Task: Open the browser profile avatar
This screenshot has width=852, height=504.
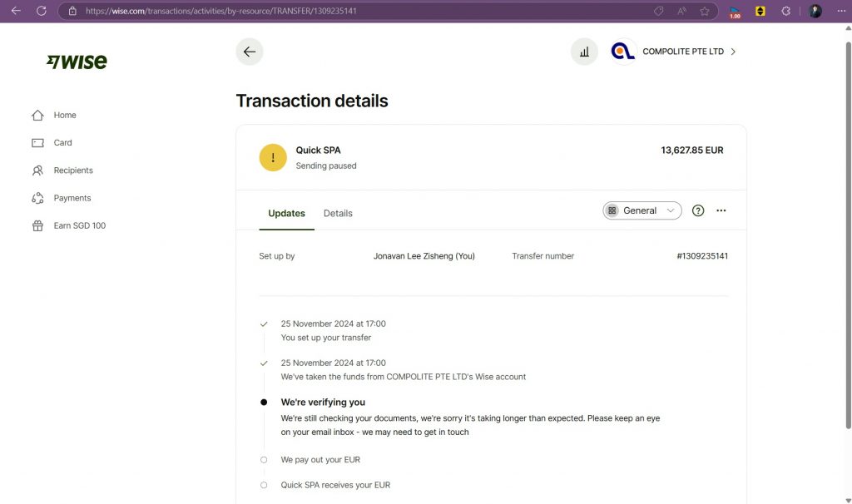Action: 815,11
